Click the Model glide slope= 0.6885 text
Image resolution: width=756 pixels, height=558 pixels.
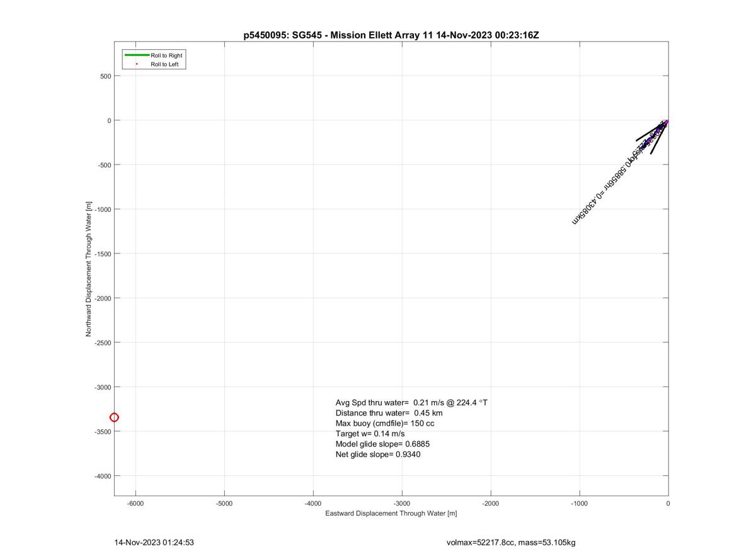coord(383,444)
